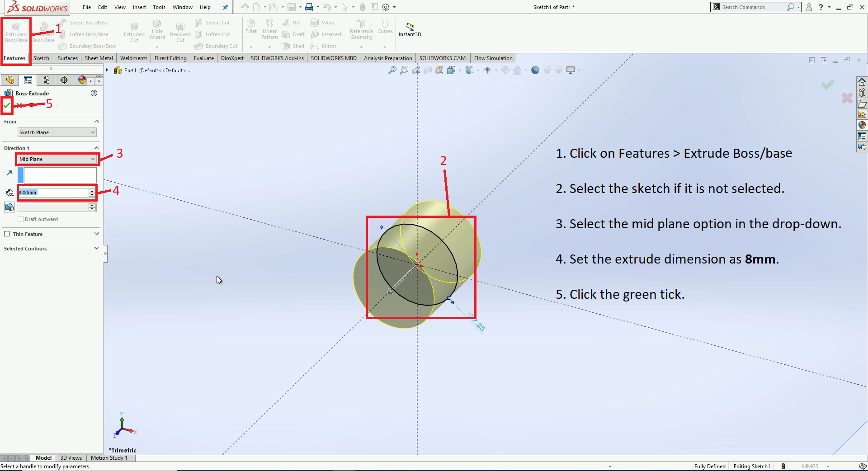The height and width of the screenshot is (471, 868).
Task: Confirm Boss-Extrude with the green check
Action: pos(7,105)
